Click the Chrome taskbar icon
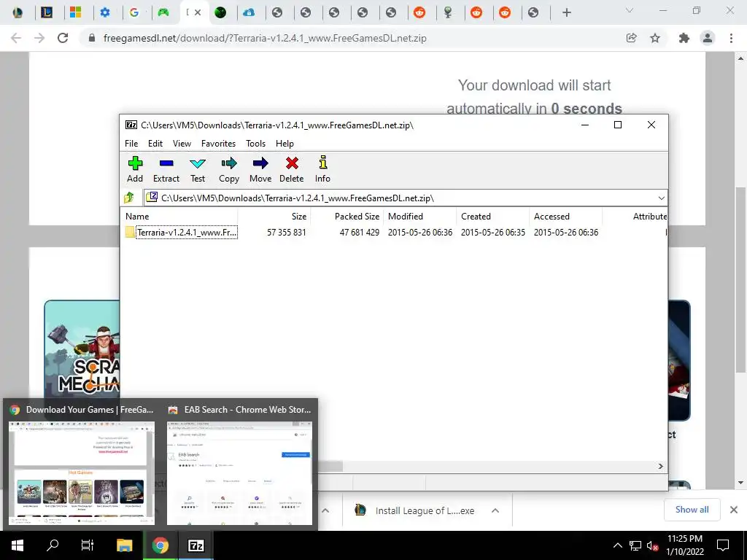The image size is (747, 560). point(160,545)
